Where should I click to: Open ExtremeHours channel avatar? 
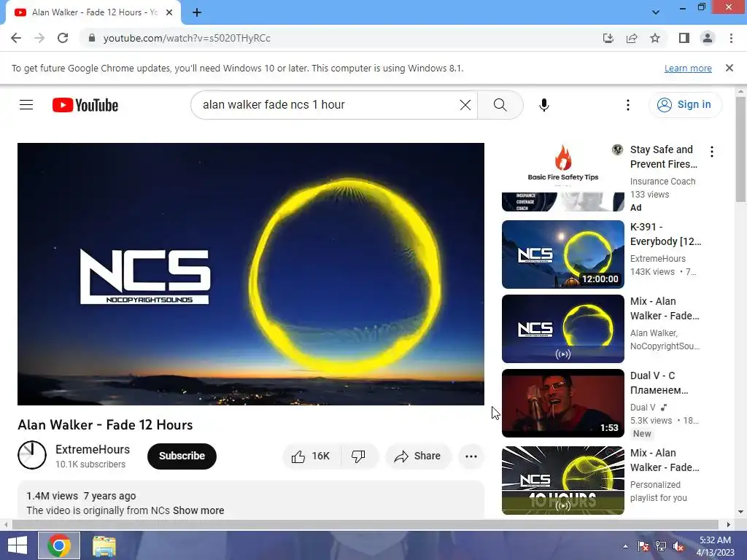[x=32, y=455]
